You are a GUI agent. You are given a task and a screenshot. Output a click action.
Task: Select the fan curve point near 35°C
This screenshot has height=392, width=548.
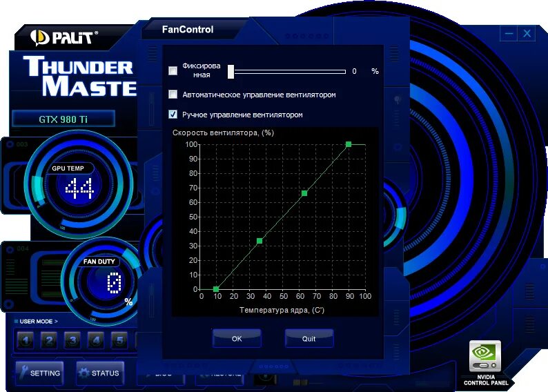(260, 241)
